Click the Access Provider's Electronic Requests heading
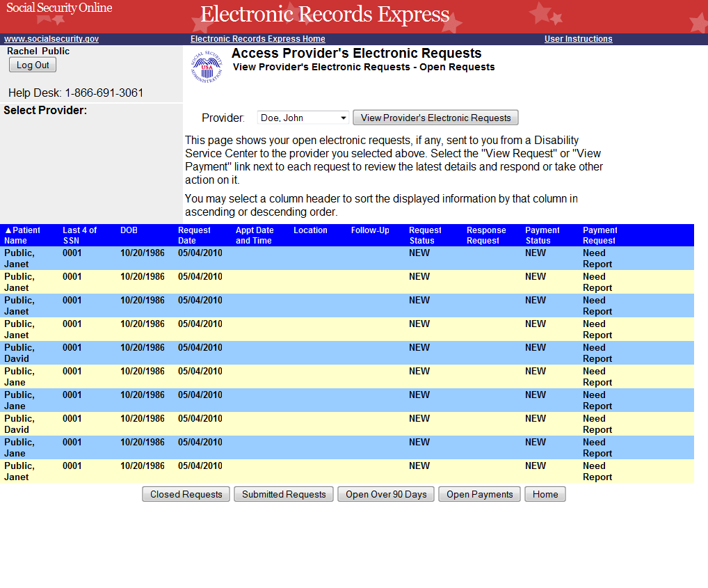708x588 pixels. [x=357, y=54]
